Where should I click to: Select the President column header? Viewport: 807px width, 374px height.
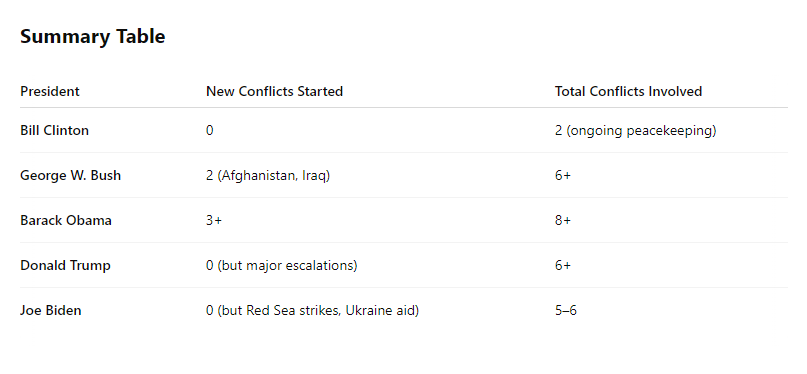pyautogui.click(x=50, y=92)
